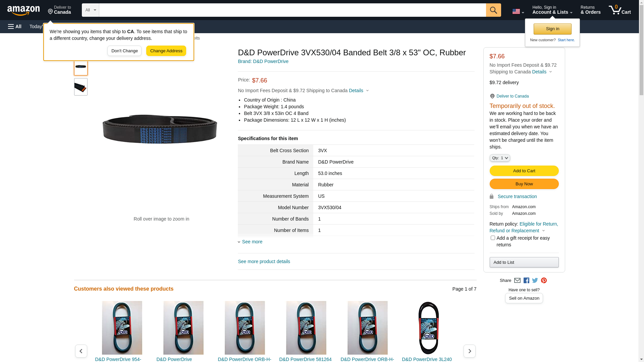644x362 pixels.
Task: Click the Change Address button
Action: click(166, 51)
